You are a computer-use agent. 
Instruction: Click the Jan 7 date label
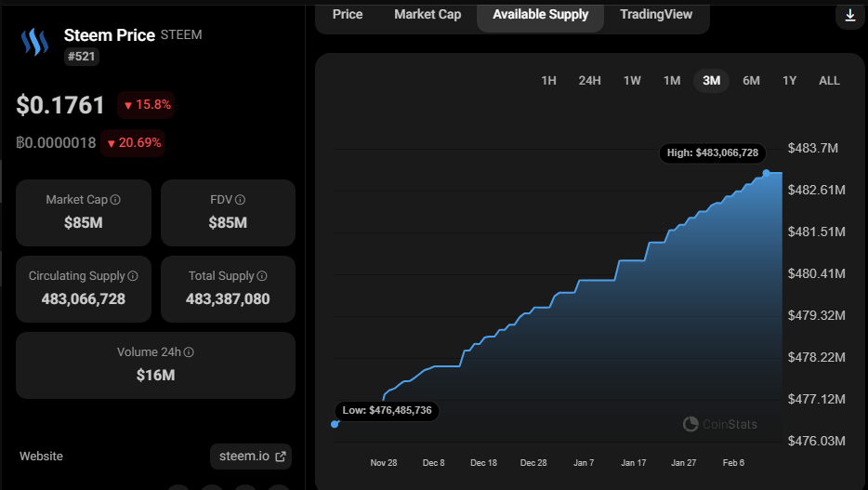[x=584, y=463]
